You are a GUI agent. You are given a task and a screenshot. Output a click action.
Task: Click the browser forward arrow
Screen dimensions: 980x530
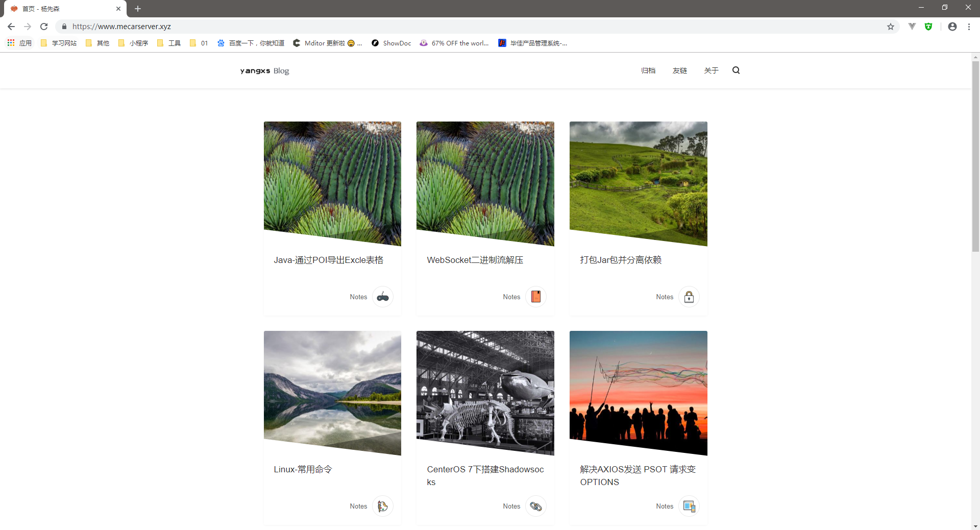pyautogui.click(x=28, y=27)
